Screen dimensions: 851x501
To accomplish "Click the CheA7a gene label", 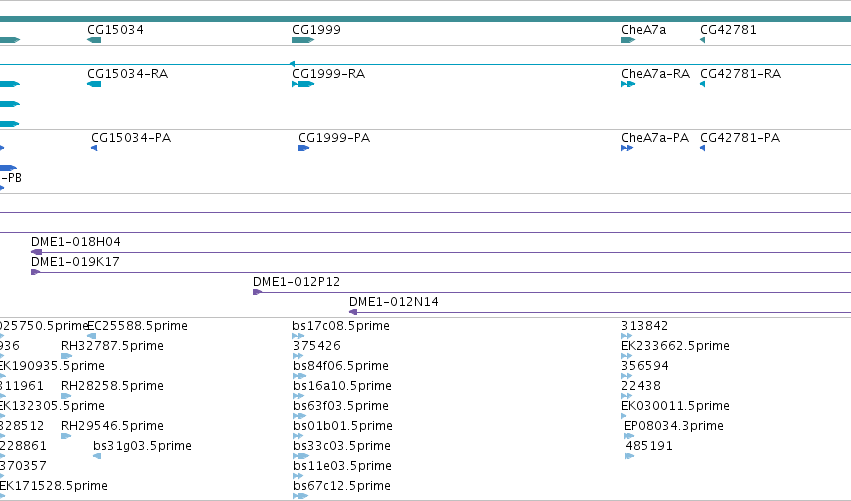I will [643, 30].
